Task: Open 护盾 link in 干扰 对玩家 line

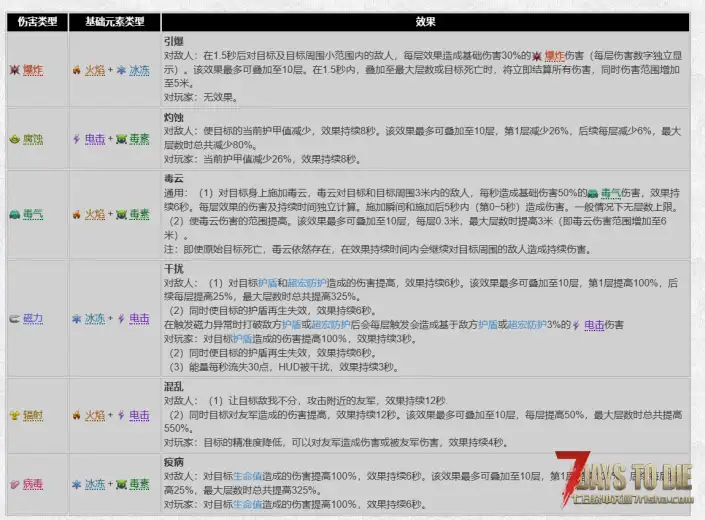Action: point(242,339)
